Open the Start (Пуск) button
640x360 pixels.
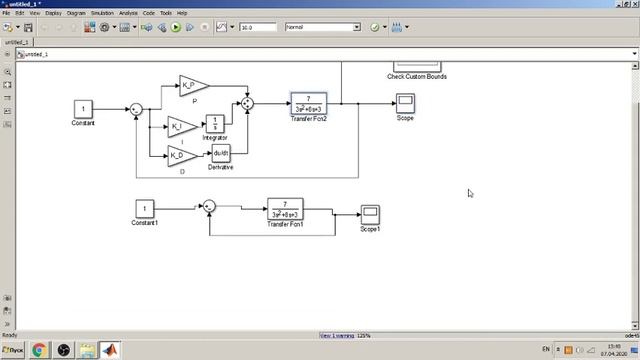[13, 350]
